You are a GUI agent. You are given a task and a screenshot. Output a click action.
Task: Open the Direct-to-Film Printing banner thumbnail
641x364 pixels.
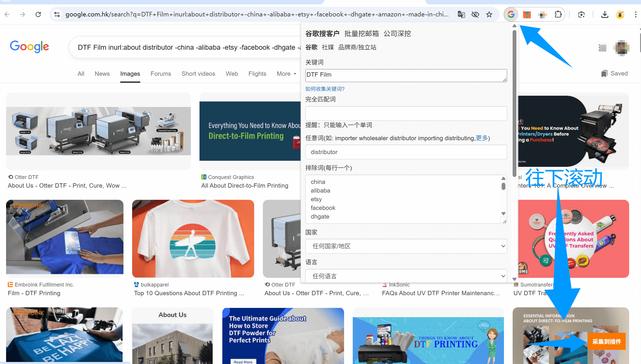click(x=250, y=131)
